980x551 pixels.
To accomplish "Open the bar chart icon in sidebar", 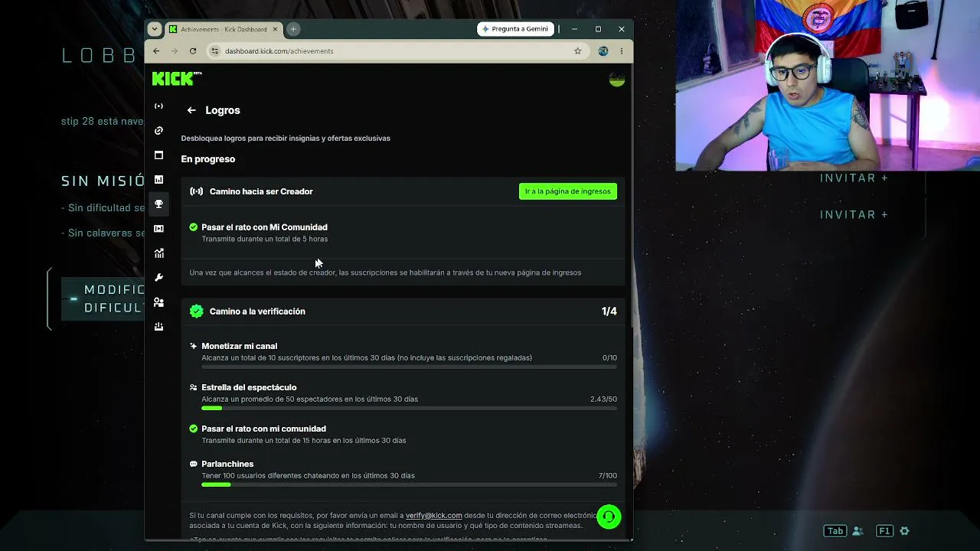I will coord(158,179).
